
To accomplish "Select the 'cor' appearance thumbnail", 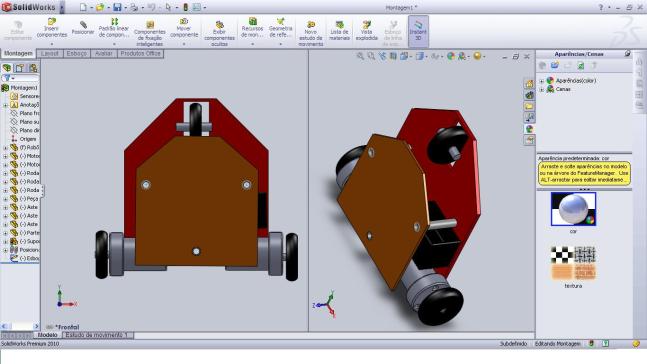I will click(x=573, y=209).
